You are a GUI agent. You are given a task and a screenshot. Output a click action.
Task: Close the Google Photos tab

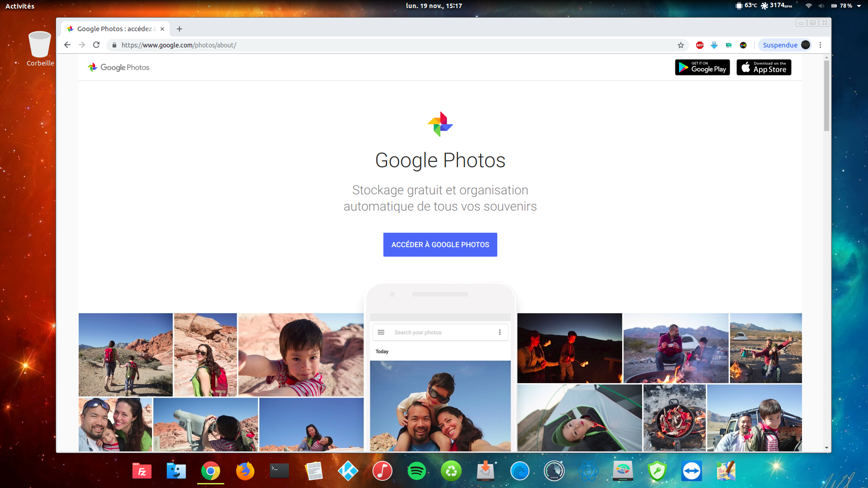(x=162, y=29)
